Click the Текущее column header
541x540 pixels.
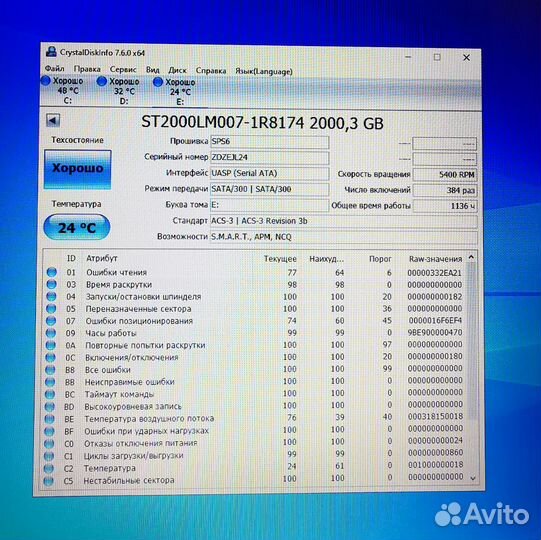click(x=280, y=259)
